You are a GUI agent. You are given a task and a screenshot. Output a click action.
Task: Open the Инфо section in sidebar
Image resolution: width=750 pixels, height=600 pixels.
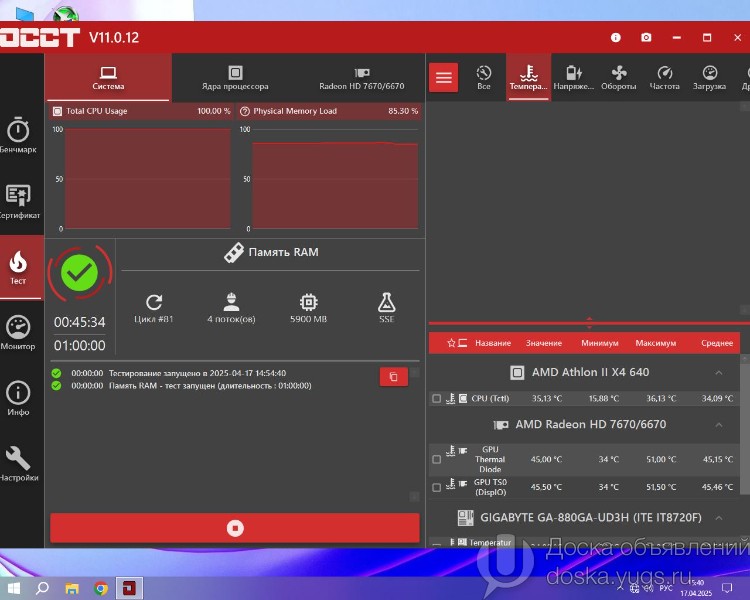pyautogui.click(x=18, y=398)
